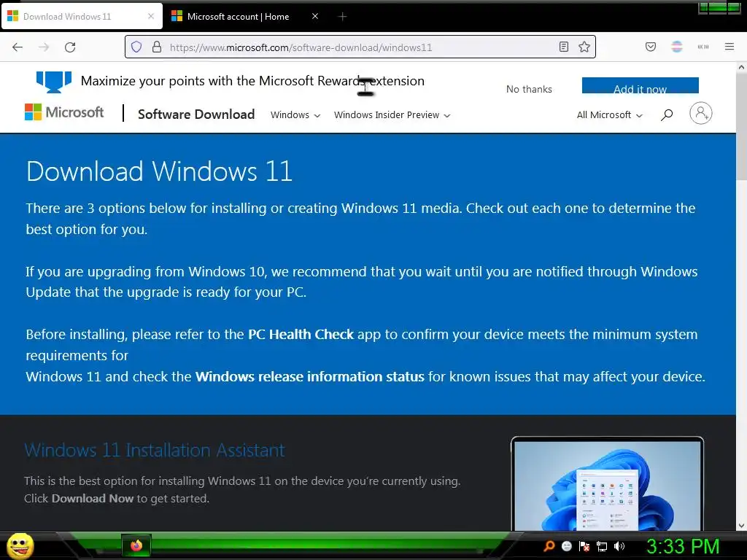The width and height of the screenshot is (747, 560).
Task: Go back to the previous page
Action: click(18, 47)
